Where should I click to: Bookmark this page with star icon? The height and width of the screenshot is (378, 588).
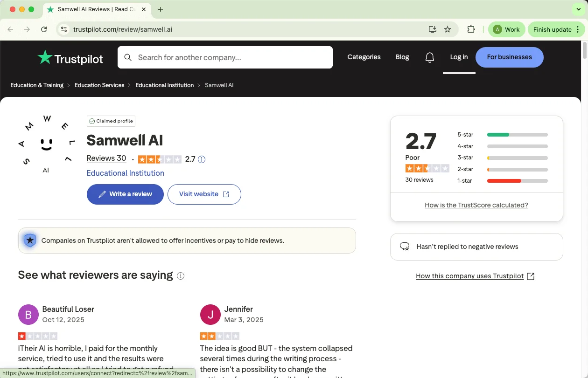pyautogui.click(x=448, y=29)
